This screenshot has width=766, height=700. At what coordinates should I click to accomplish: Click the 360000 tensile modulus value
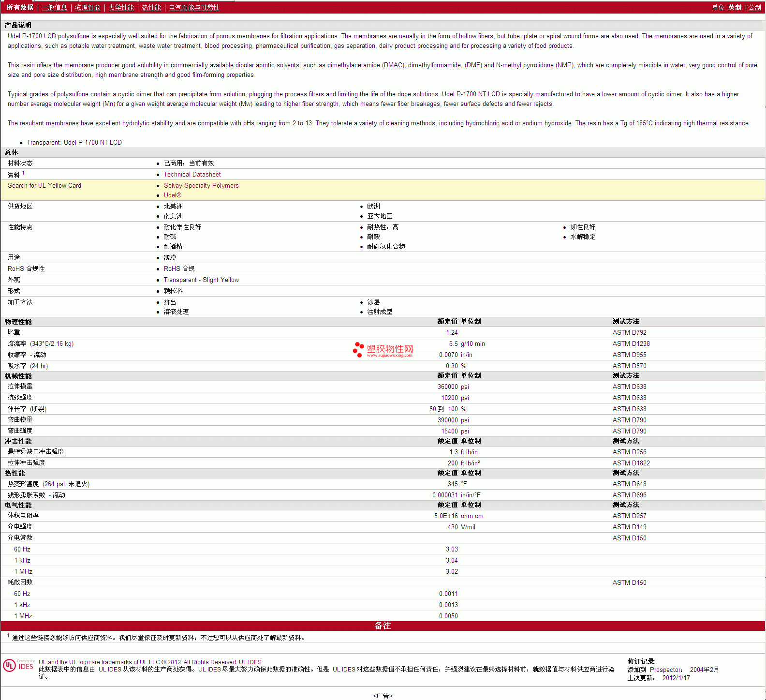click(447, 387)
